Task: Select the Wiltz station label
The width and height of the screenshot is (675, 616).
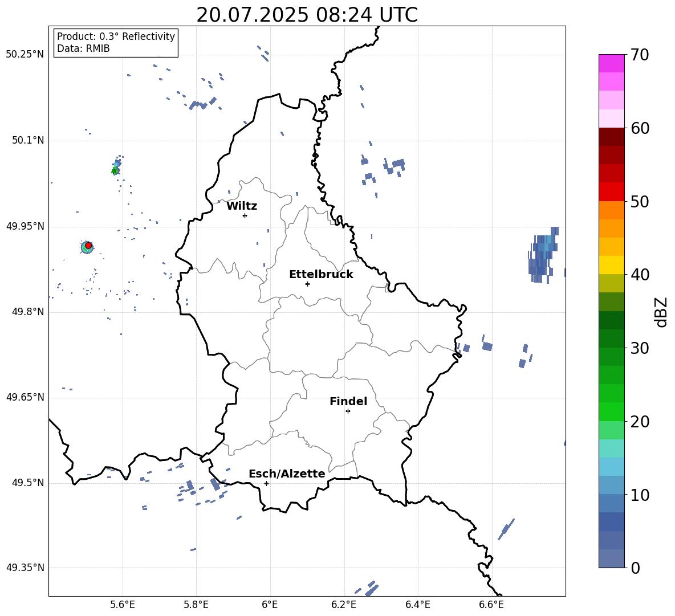Action: [x=242, y=206]
